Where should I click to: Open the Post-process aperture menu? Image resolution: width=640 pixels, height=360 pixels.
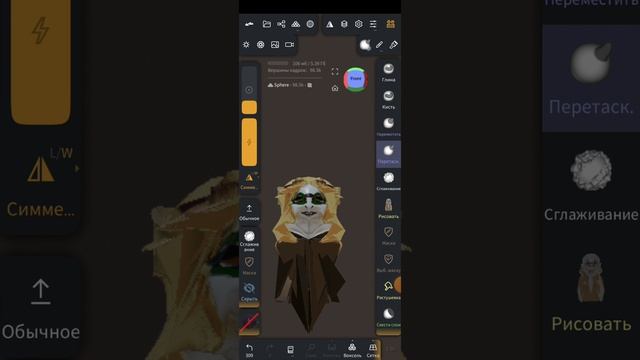[x=260, y=44]
